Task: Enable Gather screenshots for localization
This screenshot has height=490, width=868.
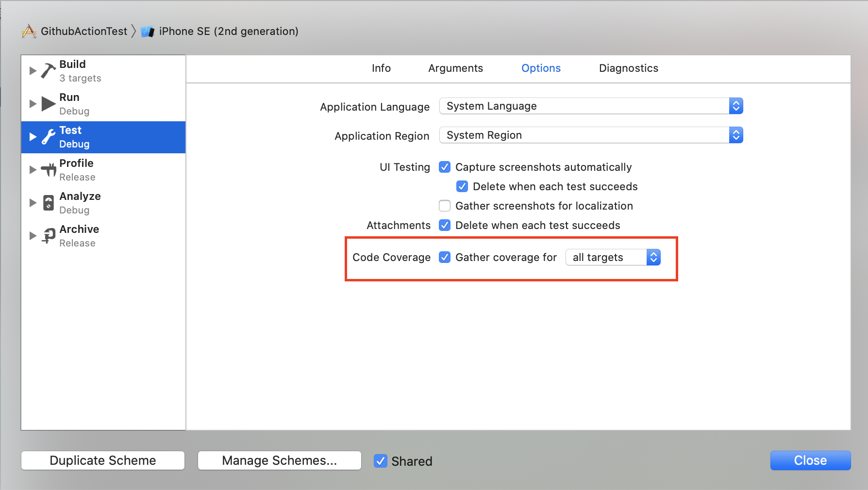Action: tap(445, 206)
